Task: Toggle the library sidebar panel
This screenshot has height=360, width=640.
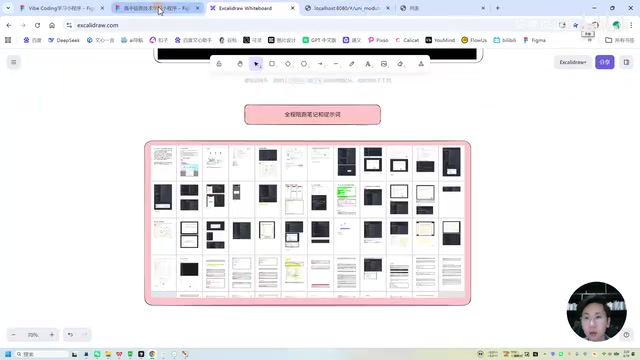Action: (x=626, y=62)
